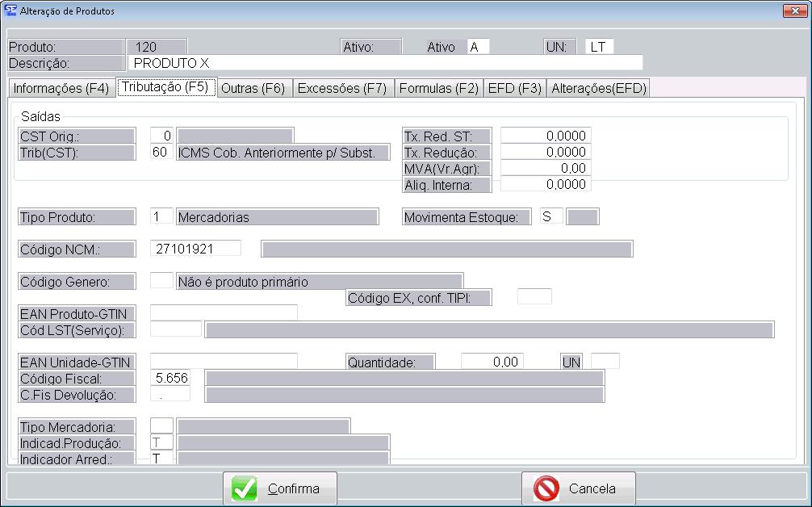Click the Quantidade value field
Viewport: 812px width, 507px height.
[492, 362]
